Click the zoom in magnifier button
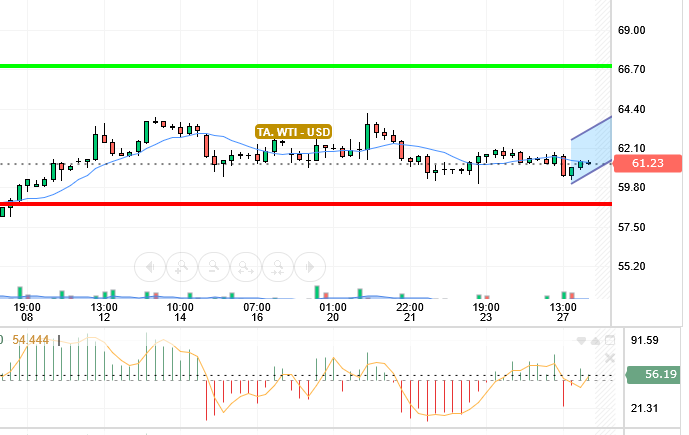The height and width of the screenshot is (435, 689). pos(181,267)
